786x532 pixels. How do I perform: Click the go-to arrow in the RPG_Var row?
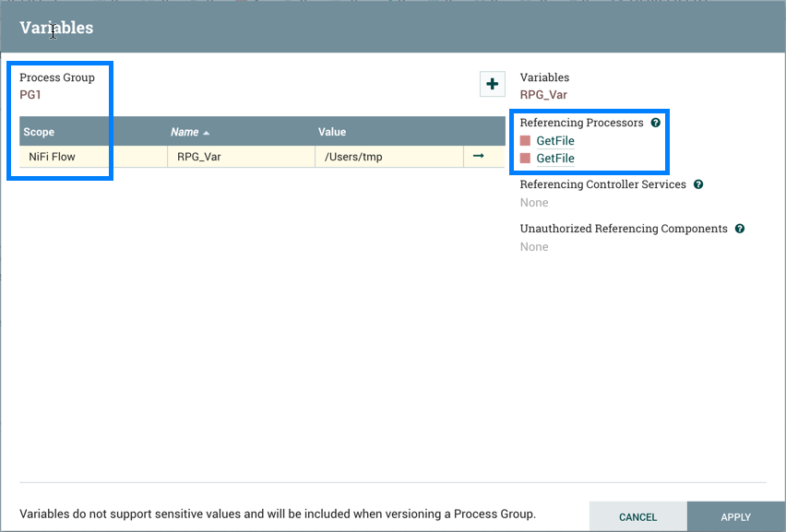click(x=478, y=156)
